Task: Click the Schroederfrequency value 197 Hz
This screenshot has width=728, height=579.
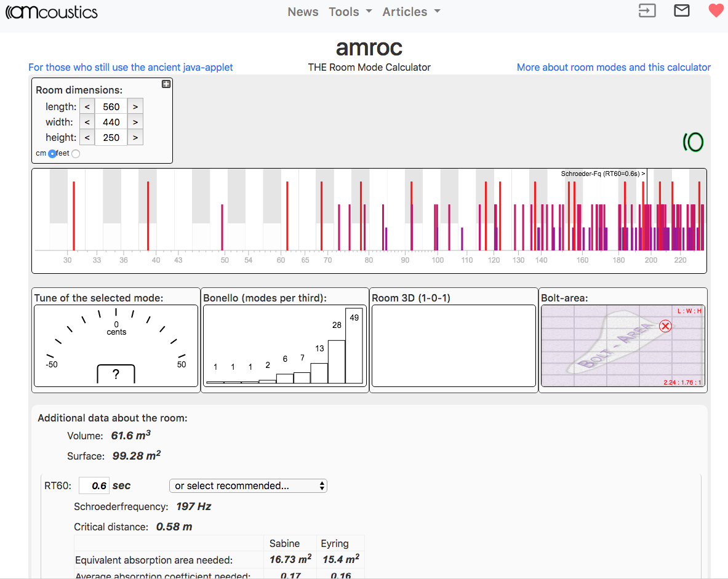Action: coord(194,506)
